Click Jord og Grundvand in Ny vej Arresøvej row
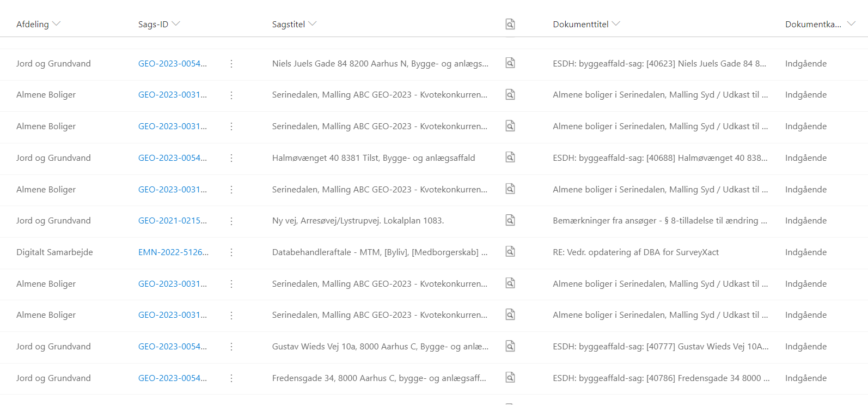868x405 pixels. point(53,221)
